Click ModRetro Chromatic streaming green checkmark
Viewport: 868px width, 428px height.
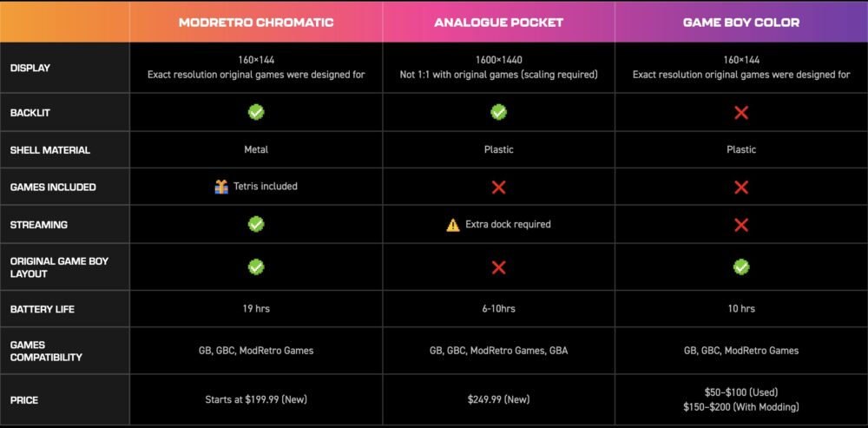256,224
